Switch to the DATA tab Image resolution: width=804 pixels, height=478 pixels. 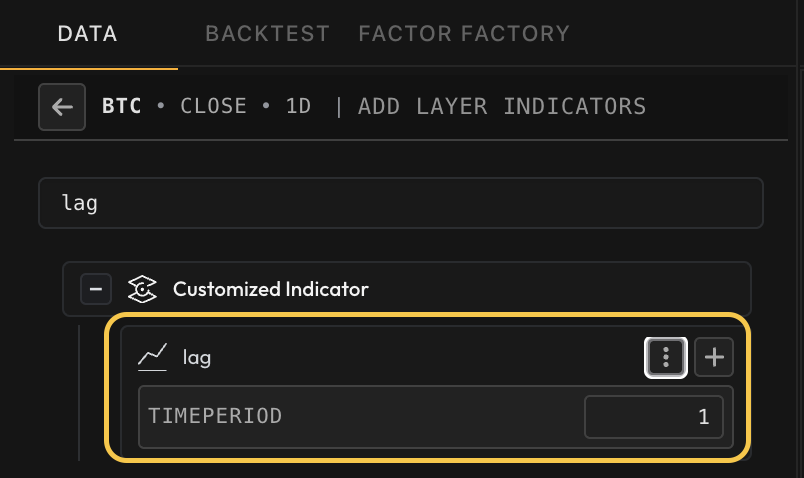tap(88, 34)
